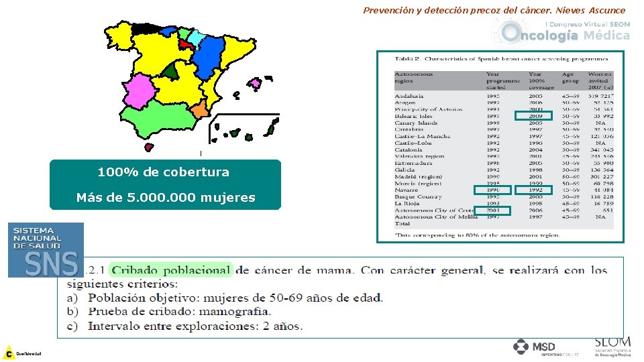The width and height of the screenshot is (644, 362).
Task: Click the highlighted 'Cribado poblacional' text
Action: coord(171,269)
